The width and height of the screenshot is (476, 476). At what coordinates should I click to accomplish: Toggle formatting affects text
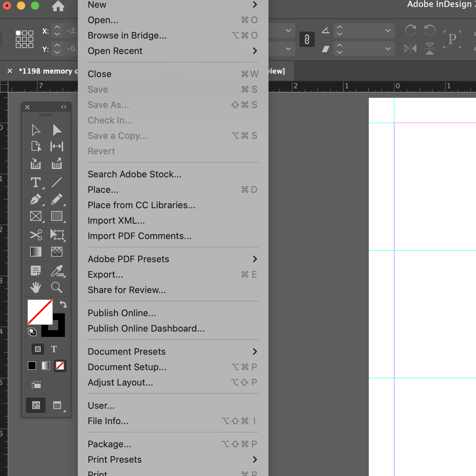pos(54,349)
